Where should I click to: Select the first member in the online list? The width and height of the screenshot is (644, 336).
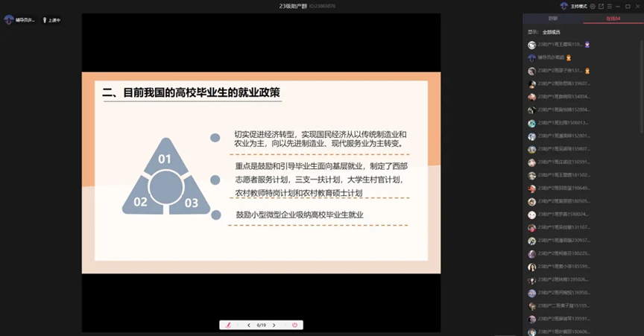coord(563,45)
